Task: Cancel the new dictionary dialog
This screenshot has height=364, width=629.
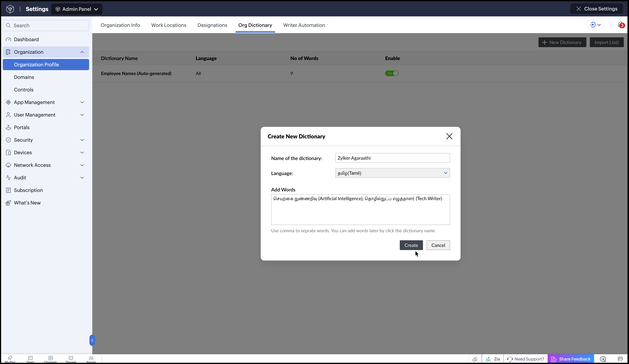Action: coord(438,245)
